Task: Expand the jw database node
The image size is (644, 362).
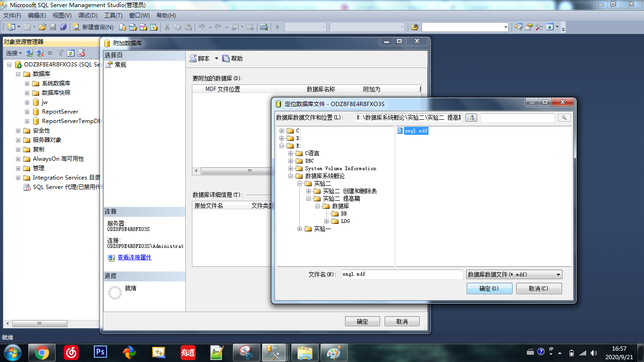Action: point(27,102)
